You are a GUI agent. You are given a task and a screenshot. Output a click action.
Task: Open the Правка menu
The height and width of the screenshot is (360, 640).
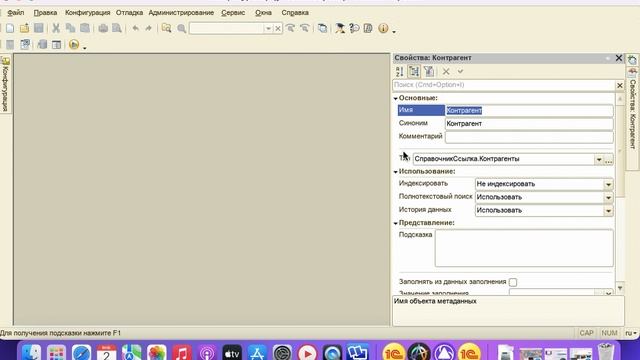tap(45, 13)
